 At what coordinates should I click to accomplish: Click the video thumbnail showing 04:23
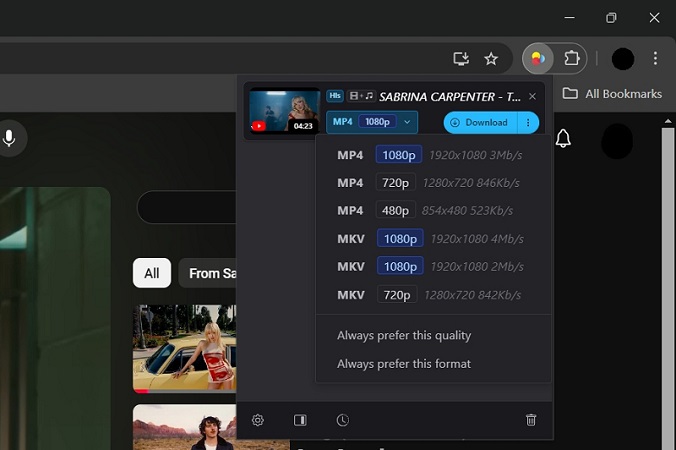click(283, 110)
